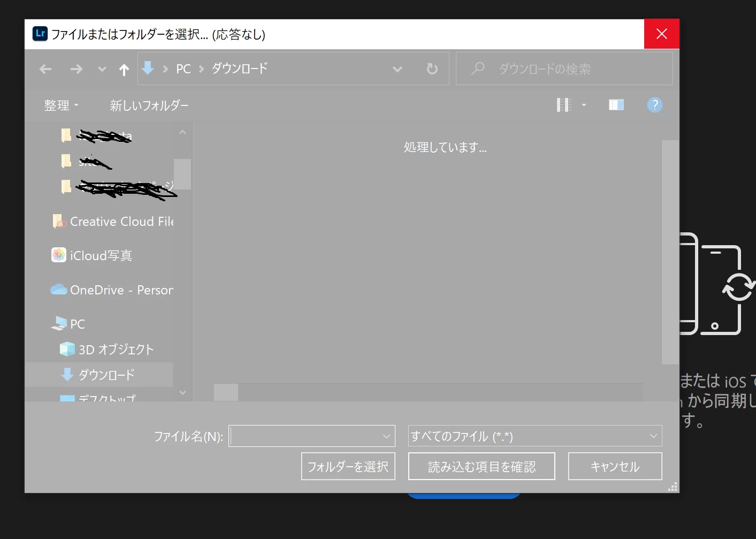Select OneDrive - Personal in the sidebar
756x539 pixels.
[111, 290]
